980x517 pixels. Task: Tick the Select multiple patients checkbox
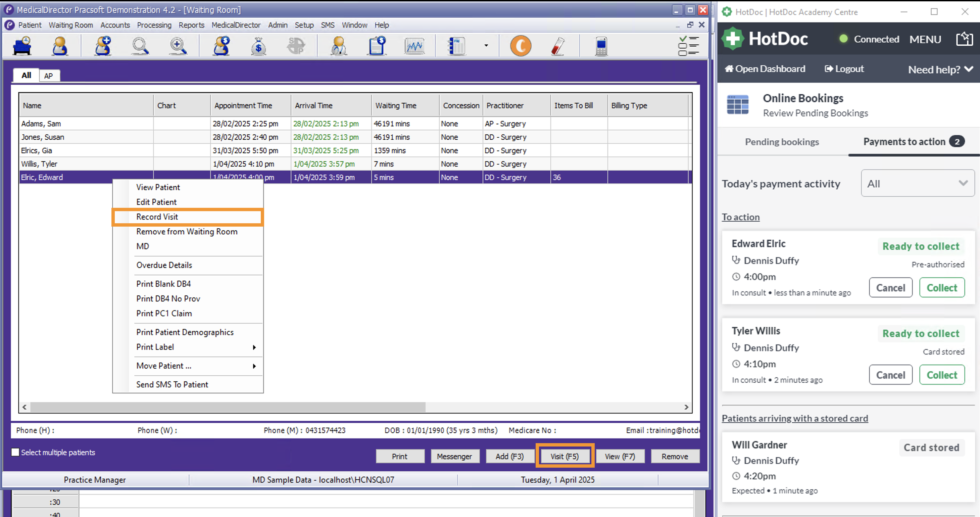15,452
